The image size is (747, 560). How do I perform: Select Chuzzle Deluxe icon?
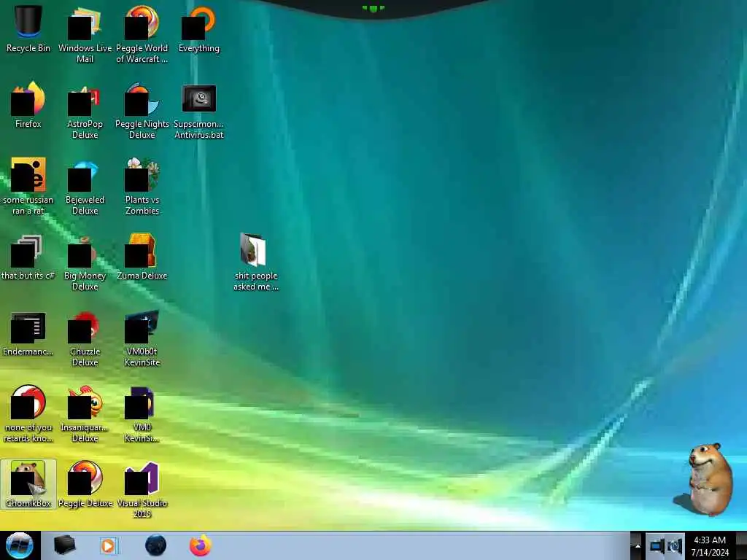(85, 338)
